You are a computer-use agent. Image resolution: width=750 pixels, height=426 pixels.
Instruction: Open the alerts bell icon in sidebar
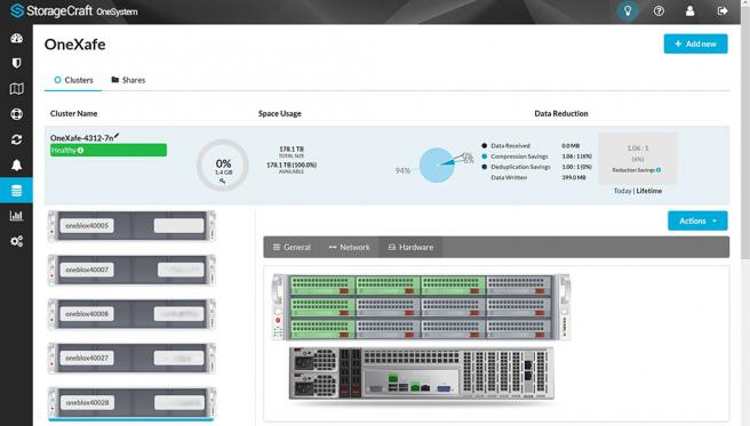click(x=16, y=165)
